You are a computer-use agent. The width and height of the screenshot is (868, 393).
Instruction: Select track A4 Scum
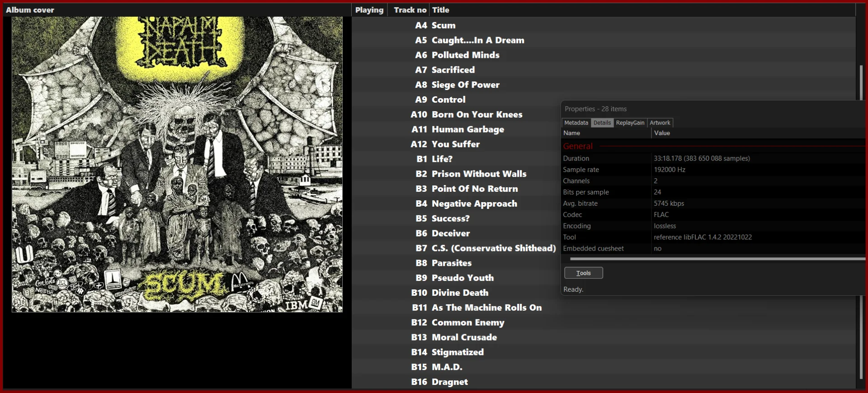[603, 25]
